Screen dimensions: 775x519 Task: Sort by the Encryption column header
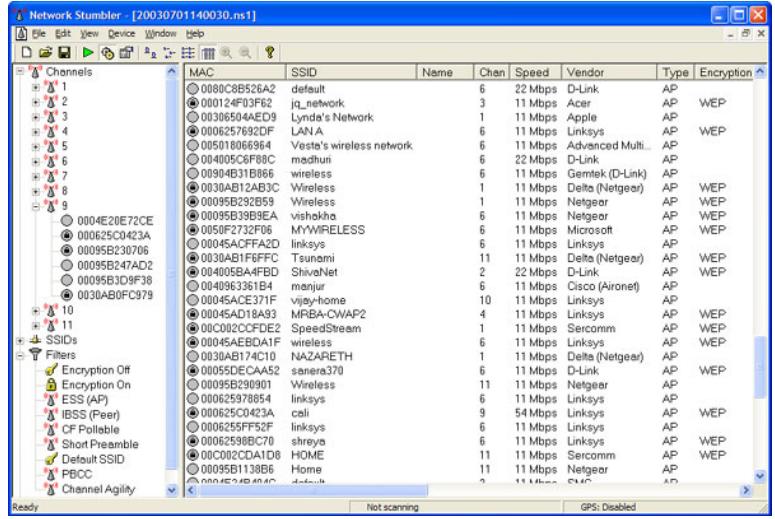[x=724, y=72]
